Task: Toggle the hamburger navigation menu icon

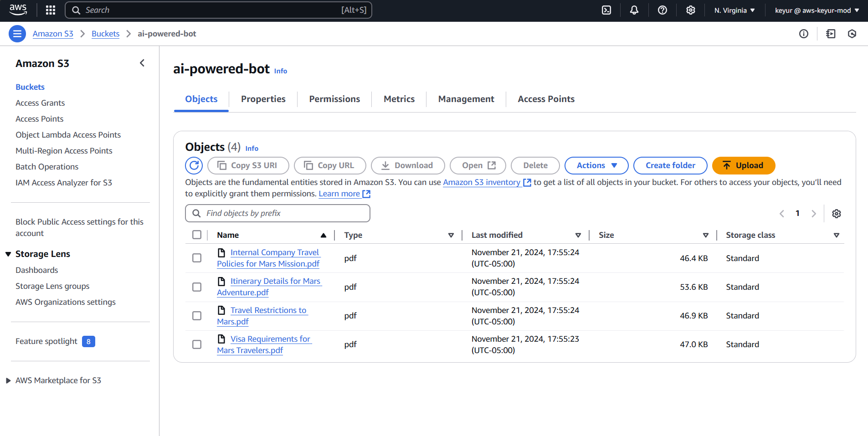Action: 17,34
